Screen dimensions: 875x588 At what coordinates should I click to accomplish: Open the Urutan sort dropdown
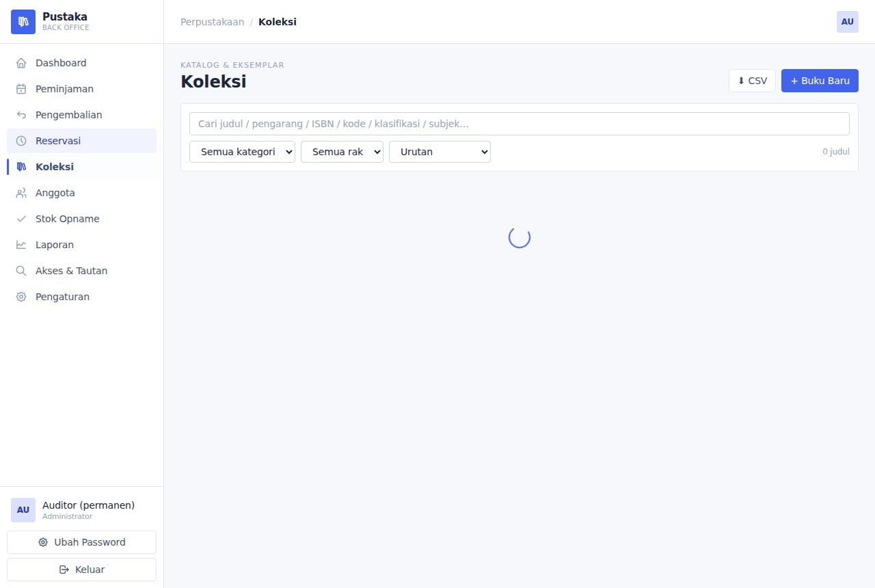click(x=440, y=152)
